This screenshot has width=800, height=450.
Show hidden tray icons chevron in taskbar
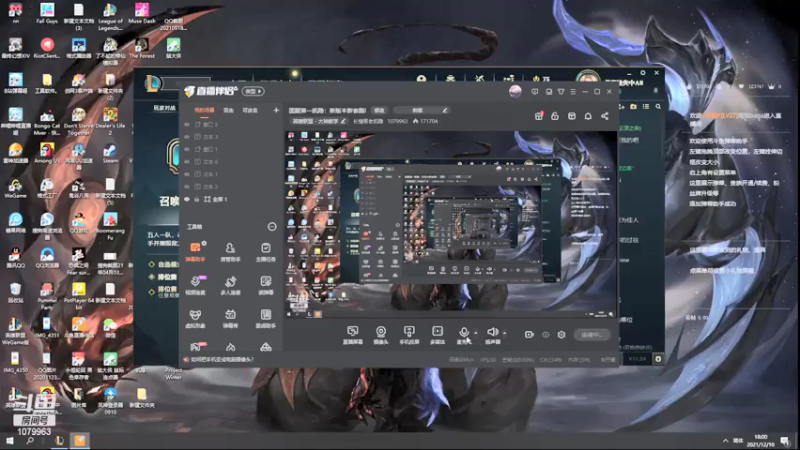tap(725, 441)
